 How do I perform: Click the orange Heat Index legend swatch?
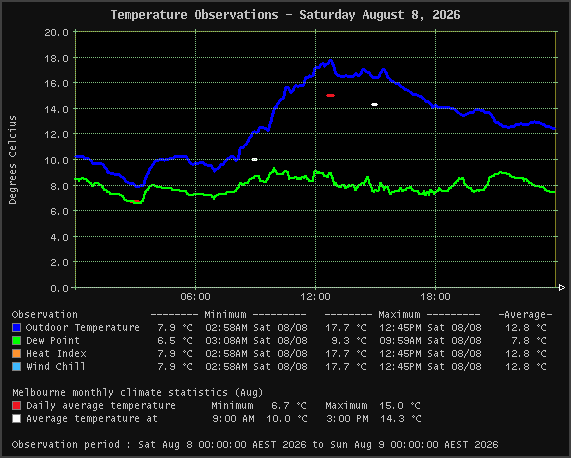point(16,354)
